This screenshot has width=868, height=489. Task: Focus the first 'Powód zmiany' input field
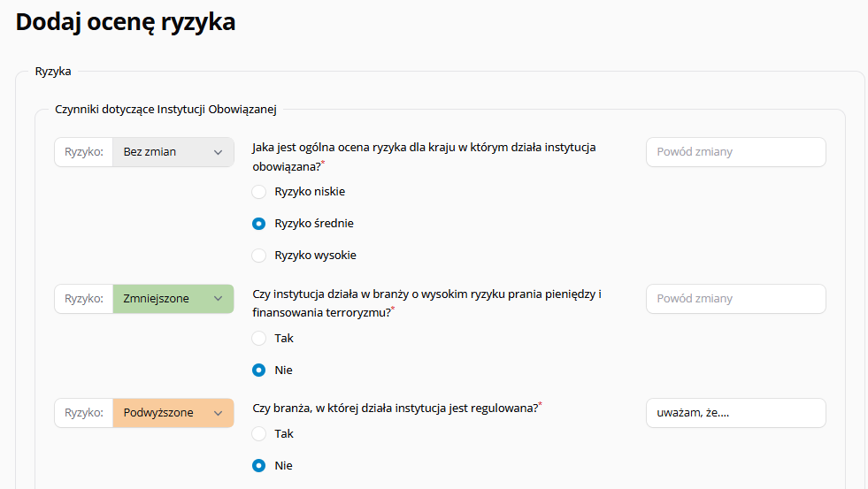735,152
